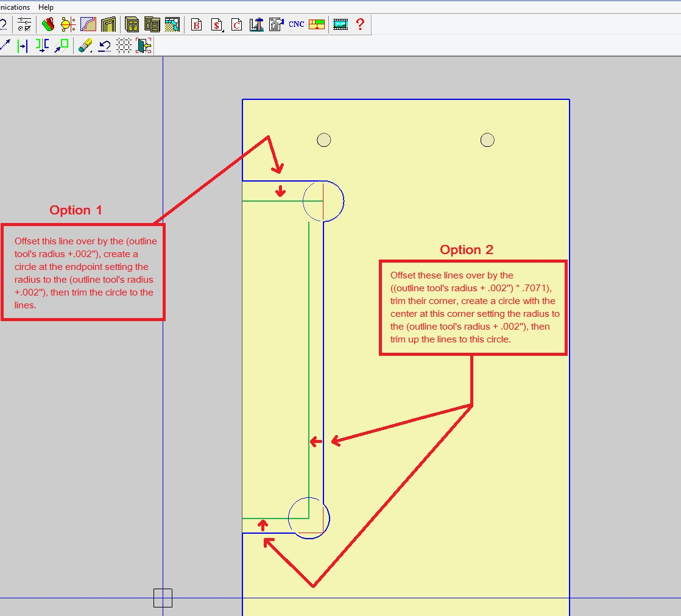Click the exit door icon
Viewport: 681px width, 616px height.
[144, 46]
